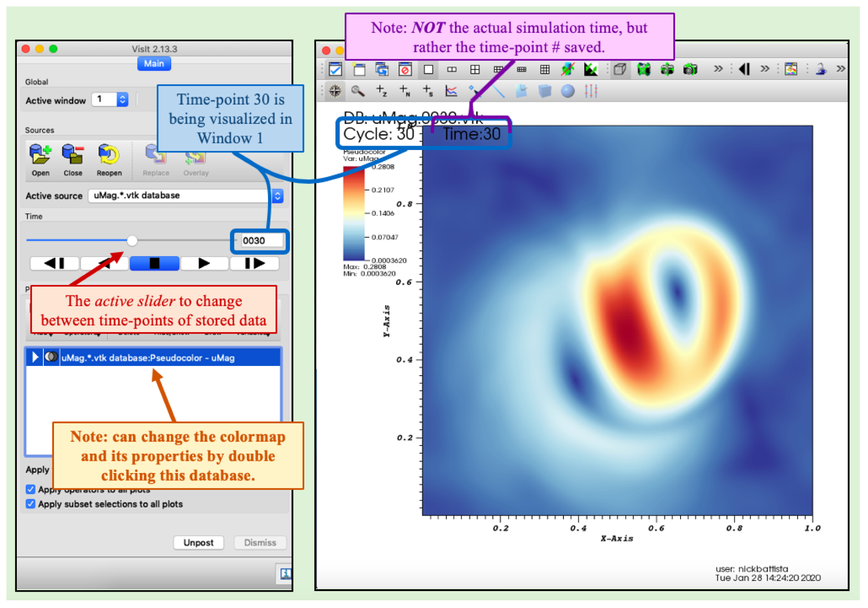The image size is (868, 608).
Task: Toggle invert background colors icon
Action: (591, 69)
